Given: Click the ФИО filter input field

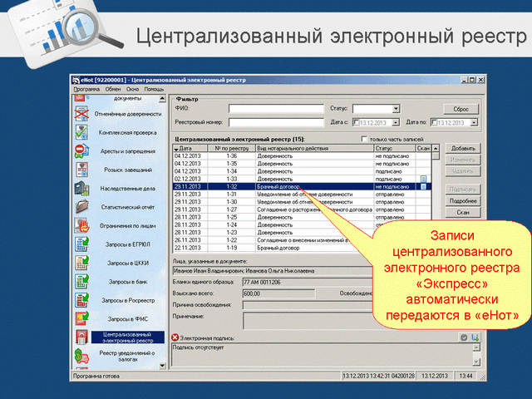Looking at the screenshot, I should point(275,108).
